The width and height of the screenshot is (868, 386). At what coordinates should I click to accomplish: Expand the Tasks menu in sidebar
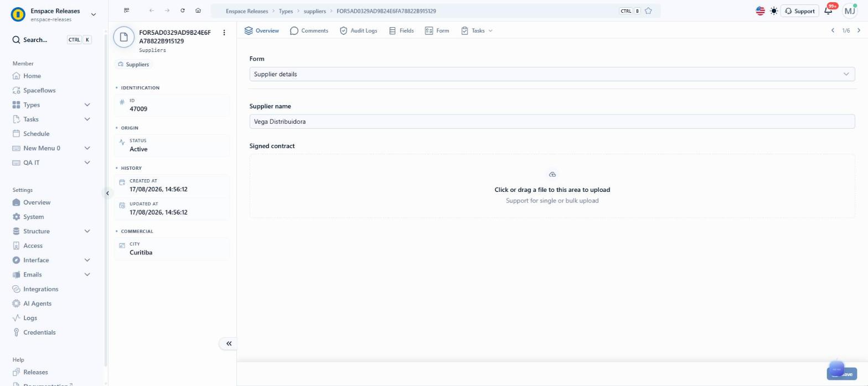coord(87,119)
